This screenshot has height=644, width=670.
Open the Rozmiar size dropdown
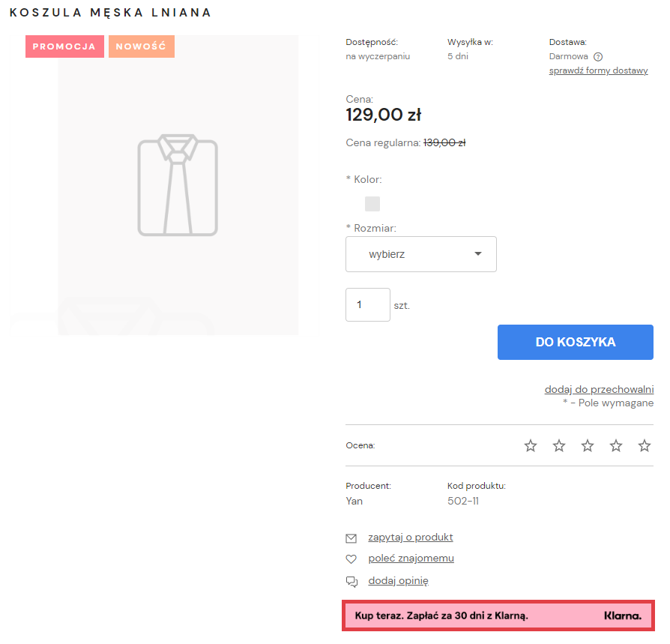tap(420, 254)
